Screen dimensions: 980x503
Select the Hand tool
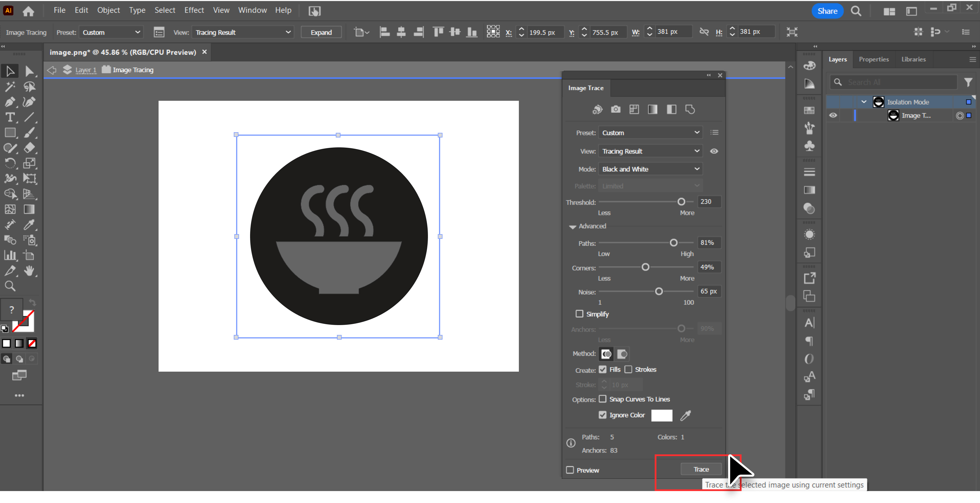point(29,271)
